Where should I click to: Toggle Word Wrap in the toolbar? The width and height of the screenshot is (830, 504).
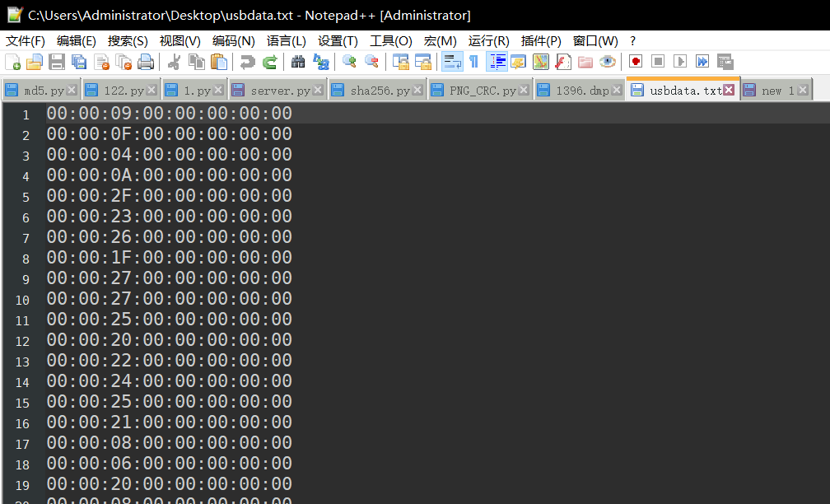452,62
